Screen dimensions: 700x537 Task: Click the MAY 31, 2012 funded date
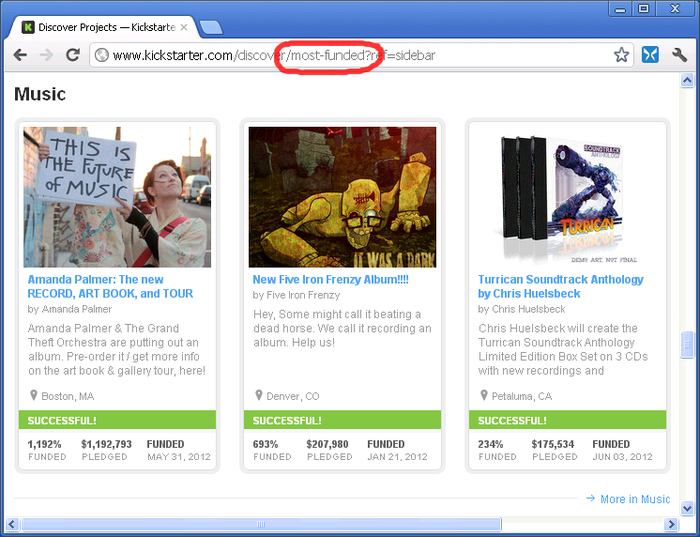click(x=179, y=457)
